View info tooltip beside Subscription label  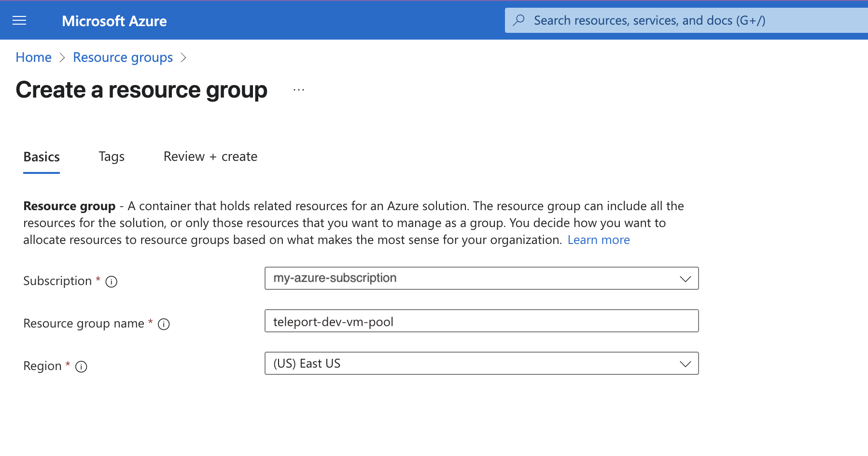point(111,282)
